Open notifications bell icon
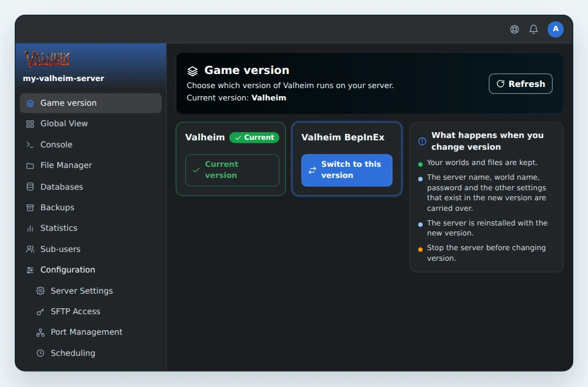Screen dimensions: 588x387 [x=533, y=29]
